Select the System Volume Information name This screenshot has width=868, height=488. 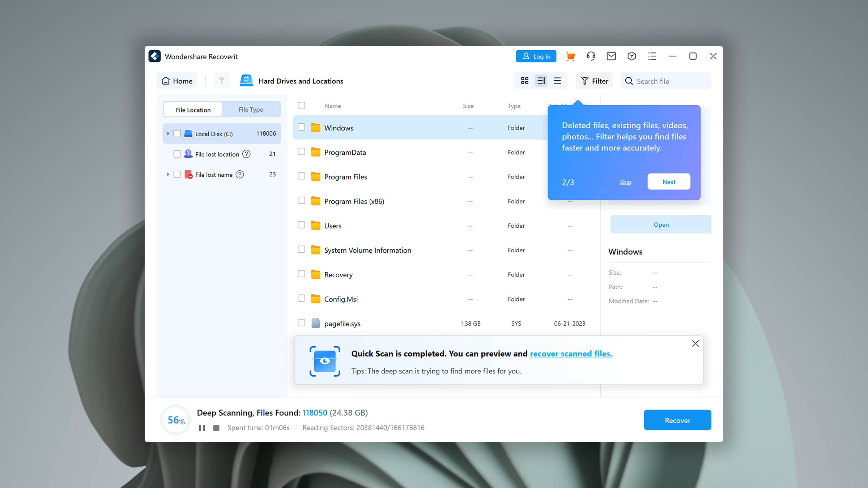coord(367,250)
